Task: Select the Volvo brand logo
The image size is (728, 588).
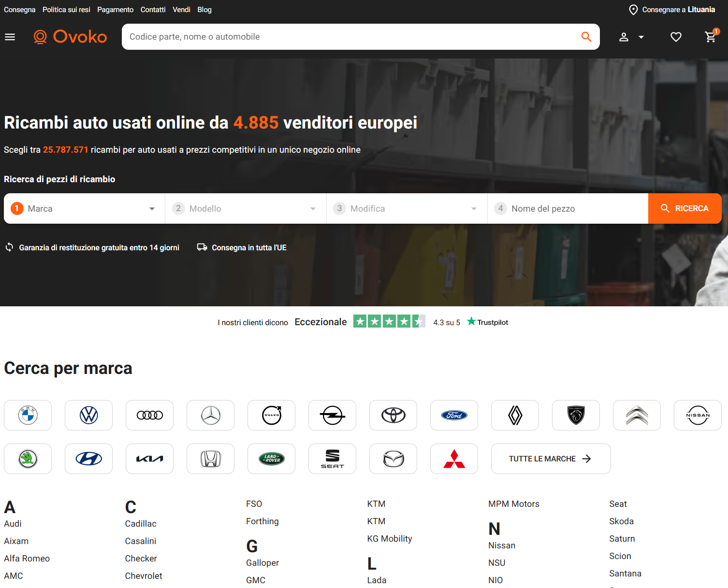Action: [272, 415]
